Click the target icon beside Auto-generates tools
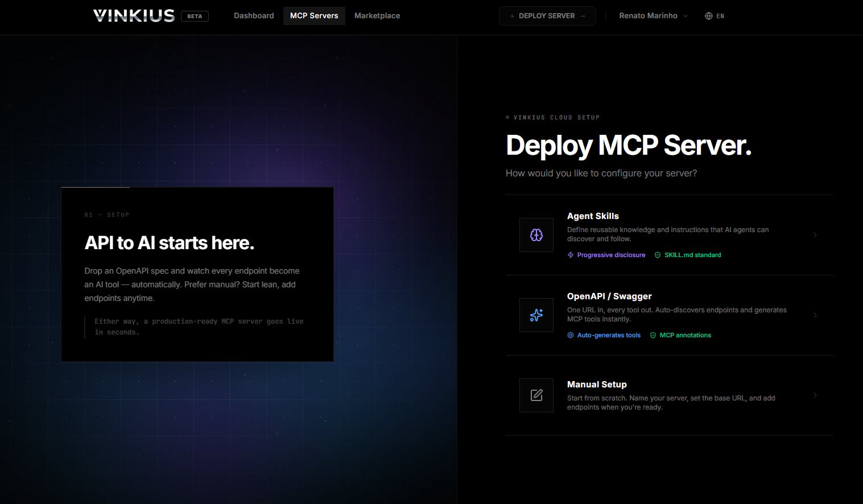Image resolution: width=863 pixels, height=504 pixels. click(x=571, y=335)
